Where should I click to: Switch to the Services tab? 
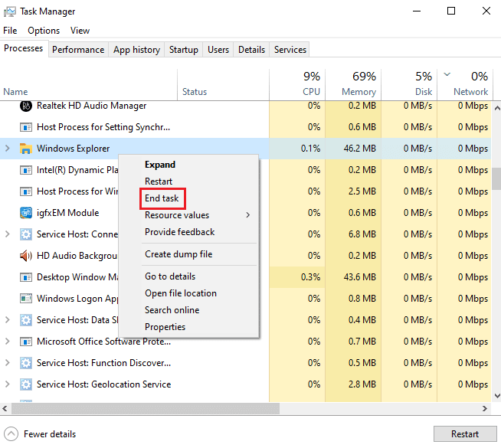click(x=290, y=50)
